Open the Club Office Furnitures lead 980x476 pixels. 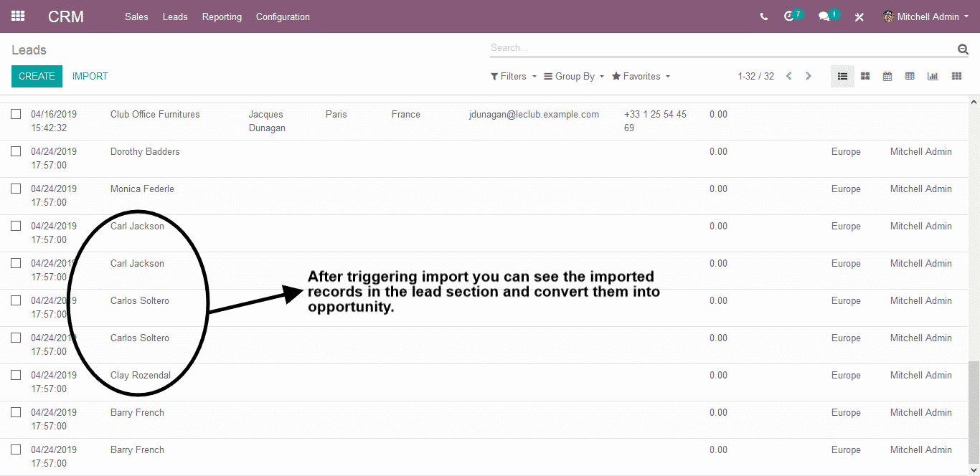click(155, 114)
